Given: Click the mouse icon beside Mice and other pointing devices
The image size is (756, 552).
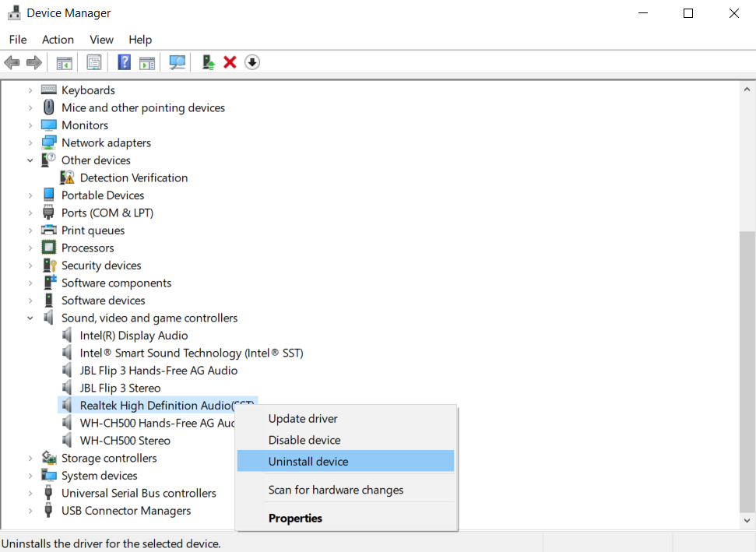Looking at the screenshot, I should click(49, 107).
